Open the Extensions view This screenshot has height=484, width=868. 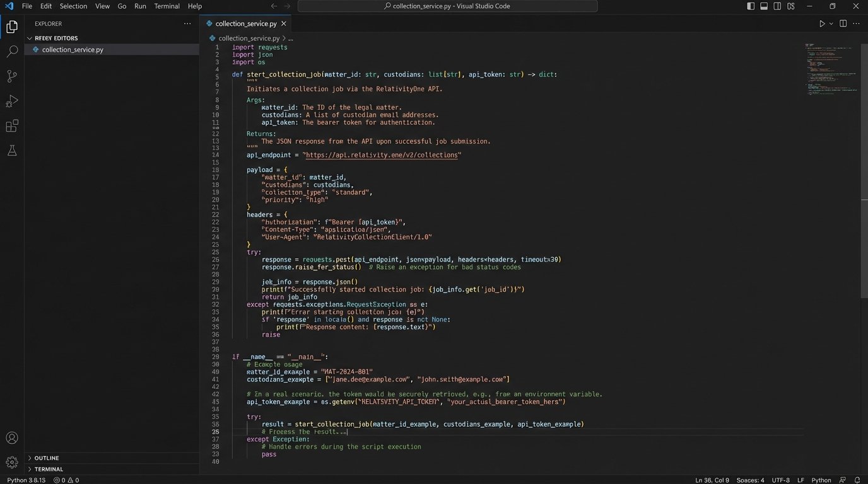coord(12,125)
